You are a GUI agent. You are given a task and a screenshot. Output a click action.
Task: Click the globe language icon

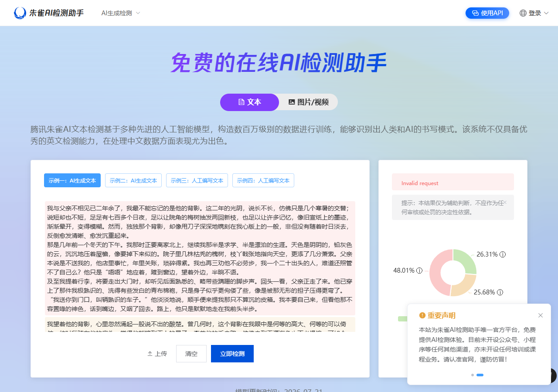(523, 13)
